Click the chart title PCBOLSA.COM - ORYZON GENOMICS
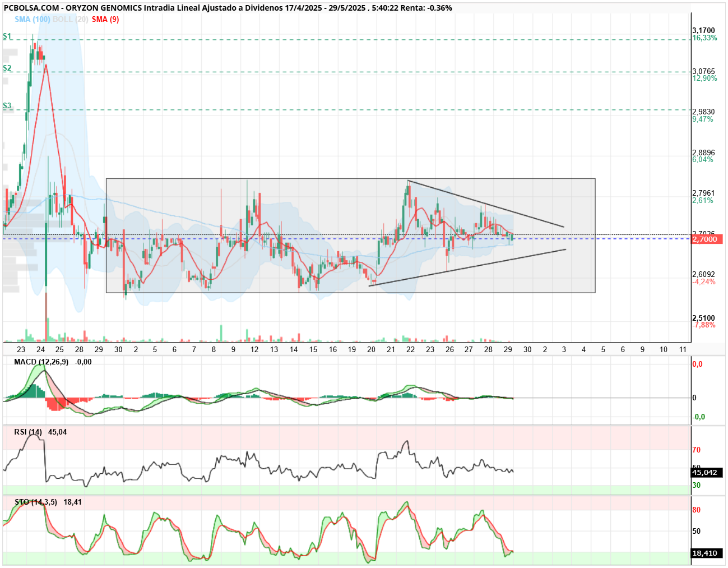This screenshot has height=568, width=728. point(73,8)
